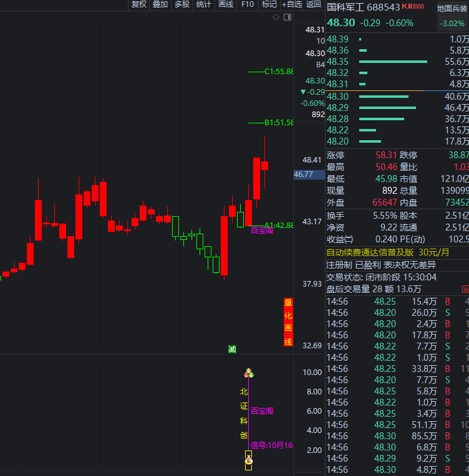
Task: Select the sell order row at 48.35 with 55.6万
Action: point(397,62)
